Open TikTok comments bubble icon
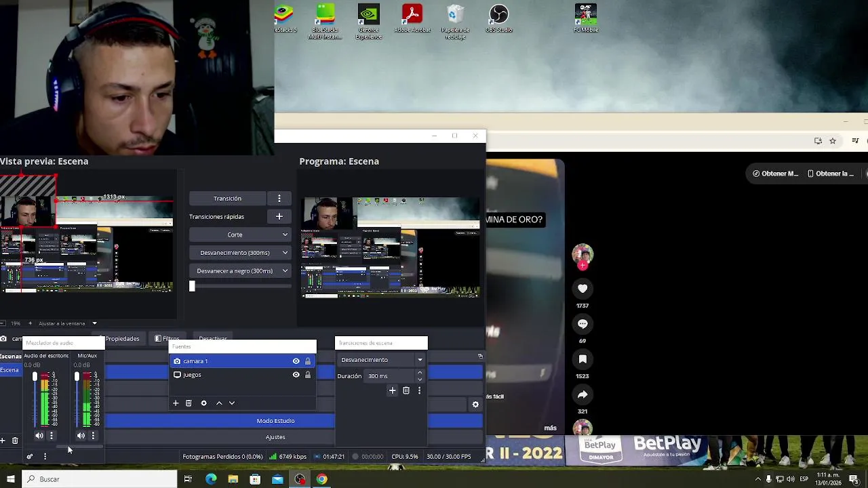868x488 pixels. [x=583, y=324]
